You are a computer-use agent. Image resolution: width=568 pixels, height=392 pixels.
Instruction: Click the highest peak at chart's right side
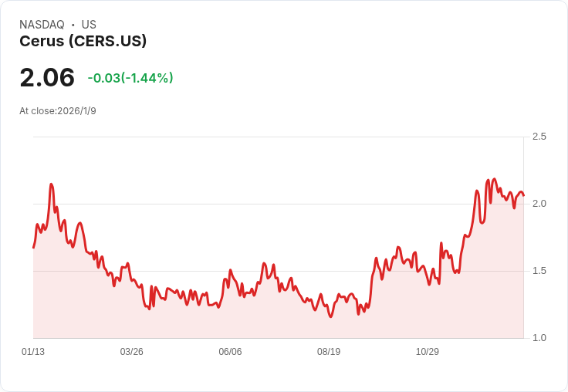pos(495,178)
